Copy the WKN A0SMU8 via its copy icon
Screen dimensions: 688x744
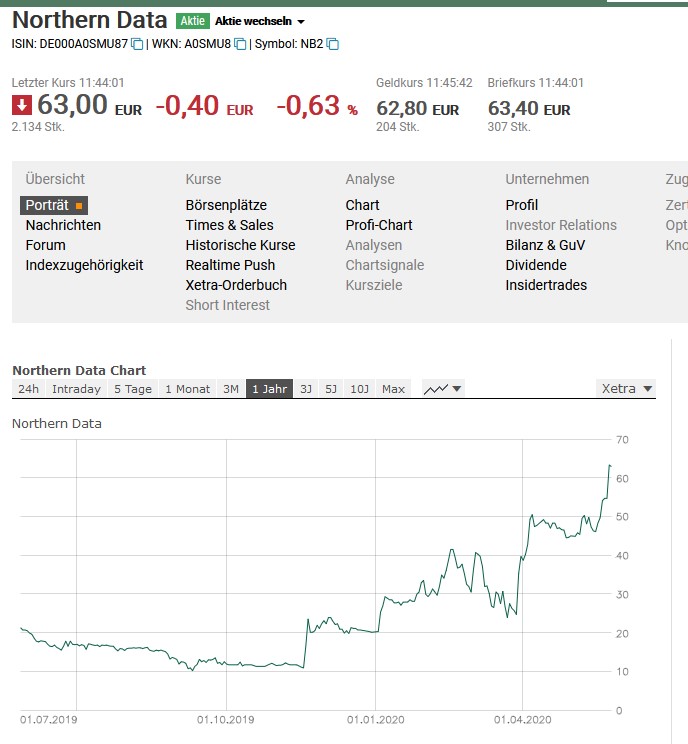tap(241, 44)
